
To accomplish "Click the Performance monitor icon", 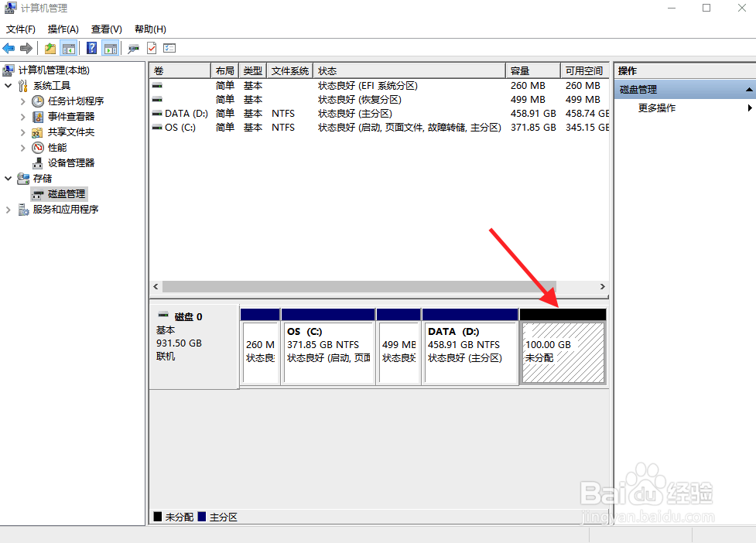I will tap(38, 148).
